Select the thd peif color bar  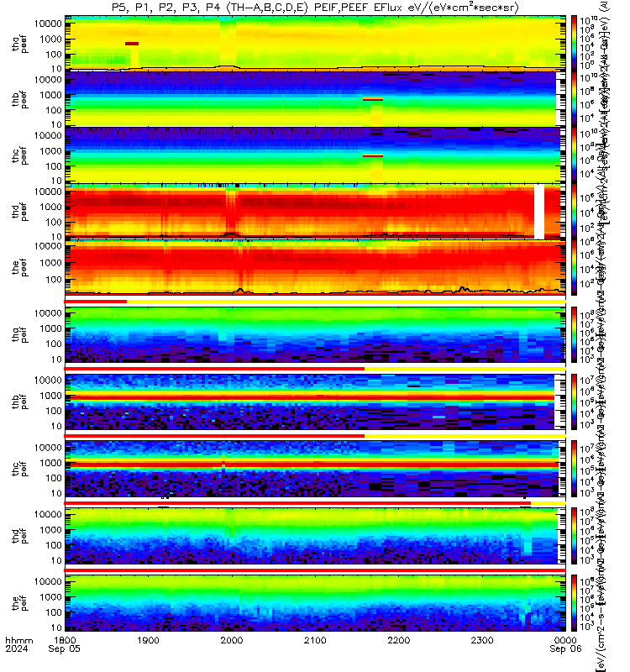point(574,536)
